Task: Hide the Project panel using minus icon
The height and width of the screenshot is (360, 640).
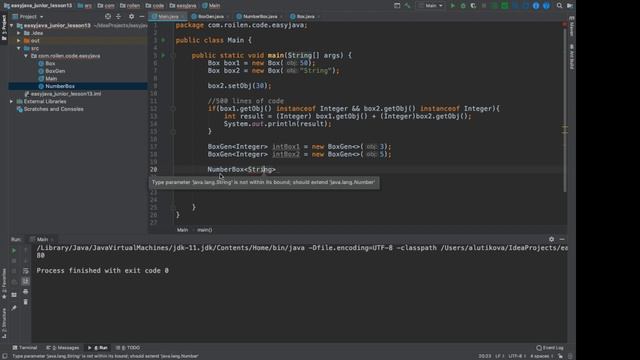Action: (x=142, y=16)
